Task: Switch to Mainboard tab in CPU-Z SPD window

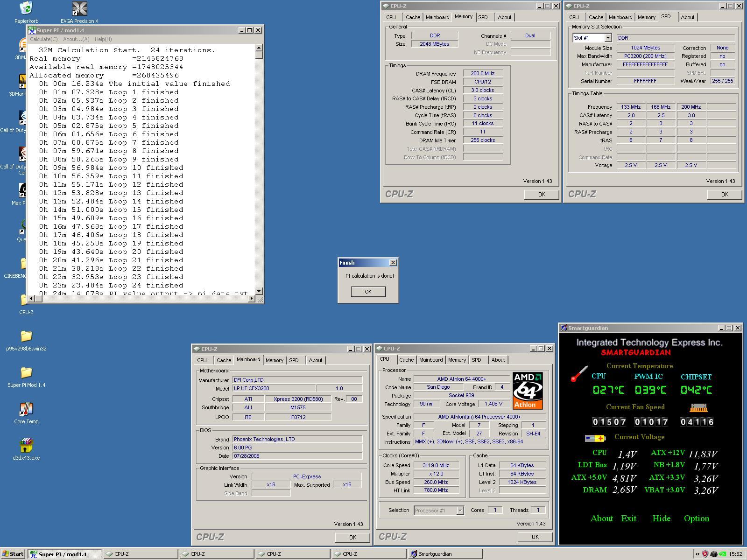Action: 620,17
